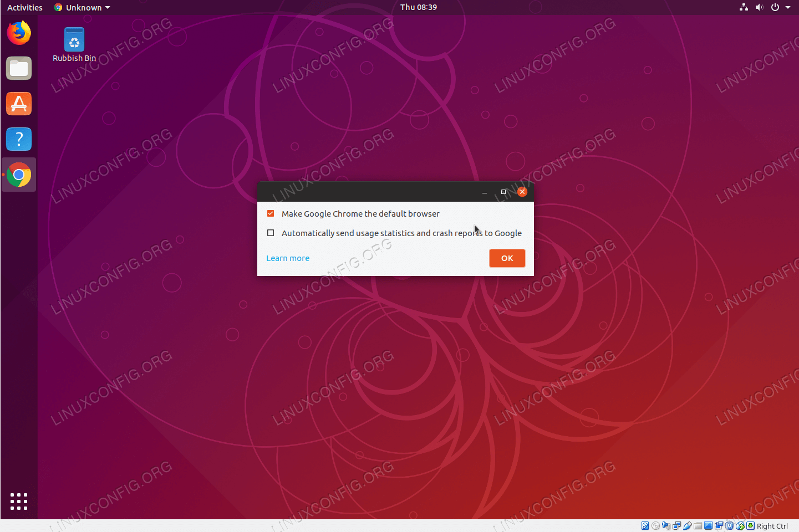Open the power icon in top bar
This screenshot has height=532, width=799.
click(775, 7)
